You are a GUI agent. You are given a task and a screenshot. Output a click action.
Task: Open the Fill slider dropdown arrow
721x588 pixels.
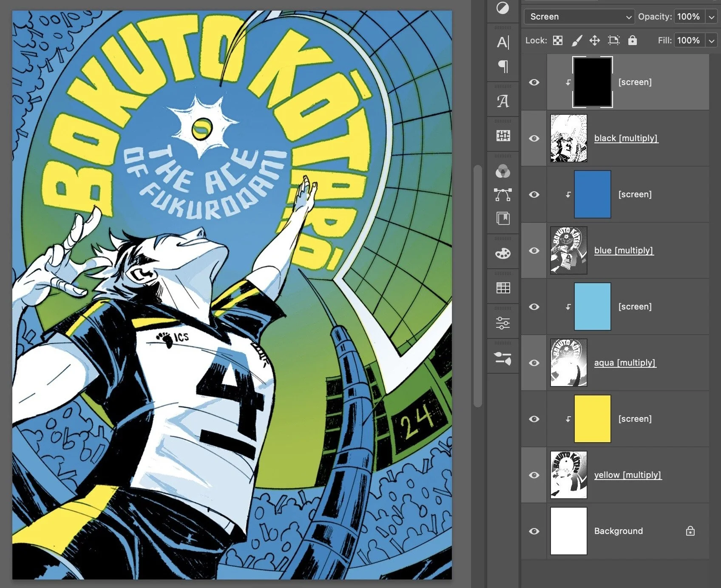(x=712, y=40)
